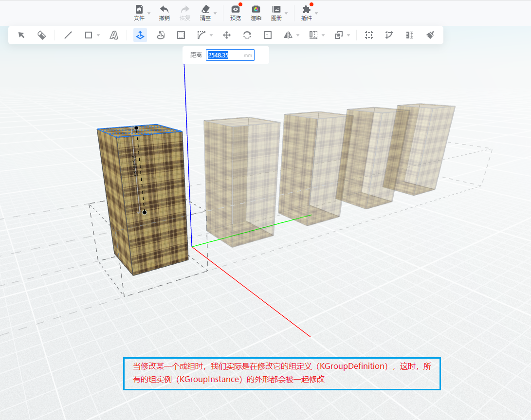This screenshot has width=531, height=420.
Task: Select the fillet/chamfer curve tool
Action: click(201, 35)
